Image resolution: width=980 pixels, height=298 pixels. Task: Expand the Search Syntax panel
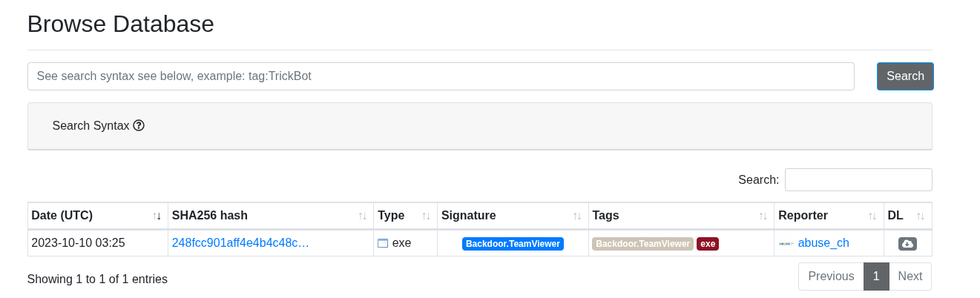(479, 126)
